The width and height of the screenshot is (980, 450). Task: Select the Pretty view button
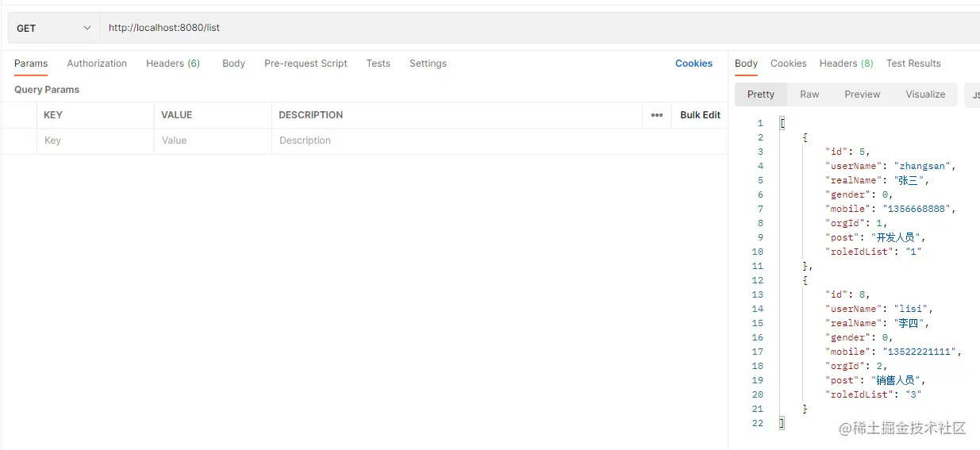[x=760, y=94]
